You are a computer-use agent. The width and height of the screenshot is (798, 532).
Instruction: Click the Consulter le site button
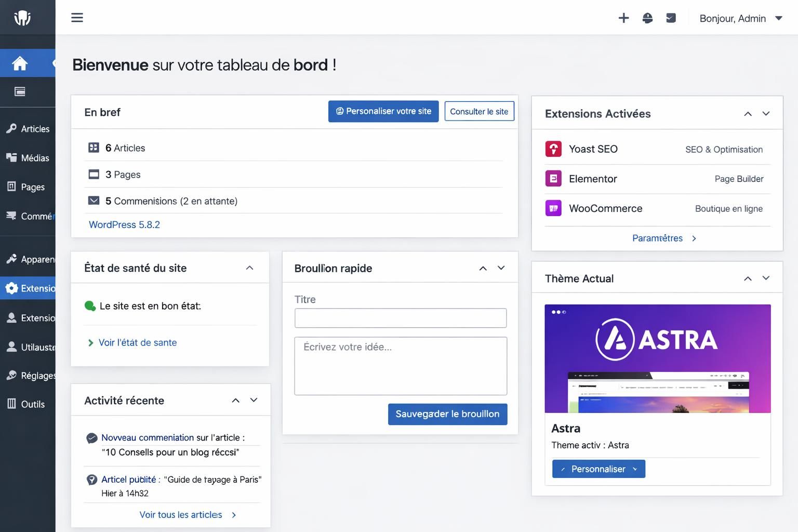pos(479,111)
